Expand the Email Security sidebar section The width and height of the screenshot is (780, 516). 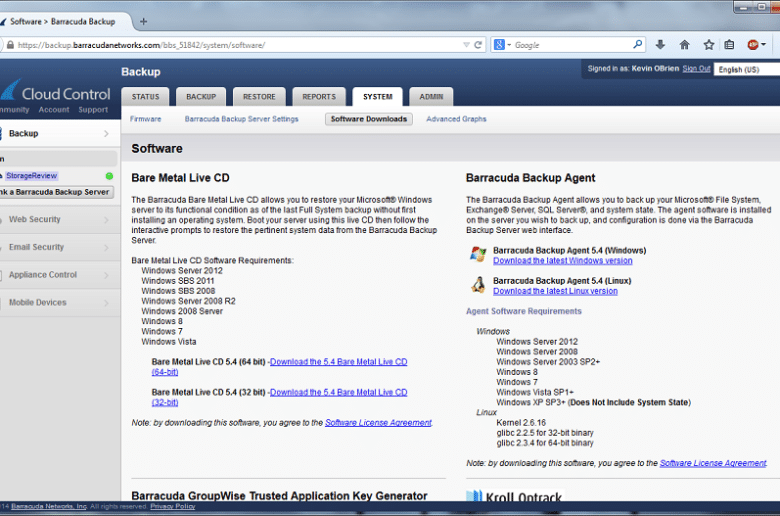coord(60,247)
